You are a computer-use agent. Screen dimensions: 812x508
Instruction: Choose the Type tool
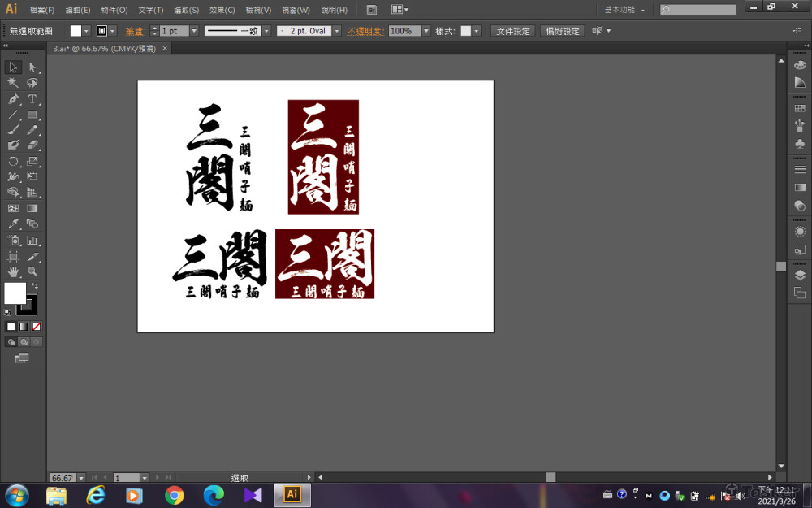[x=32, y=98]
